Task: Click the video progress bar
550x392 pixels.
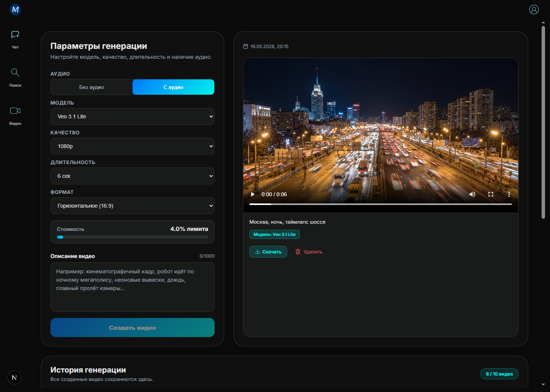Action: click(x=380, y=204)
